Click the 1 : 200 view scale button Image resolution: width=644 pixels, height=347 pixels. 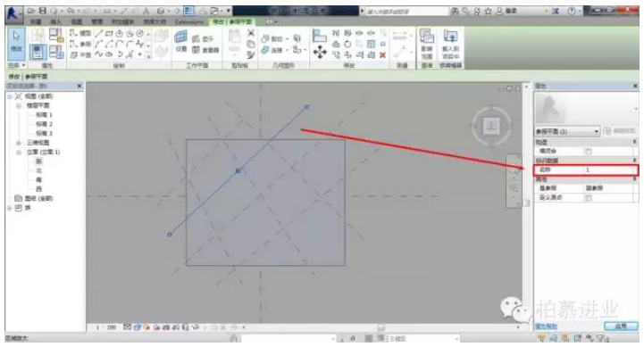[106, 327]
